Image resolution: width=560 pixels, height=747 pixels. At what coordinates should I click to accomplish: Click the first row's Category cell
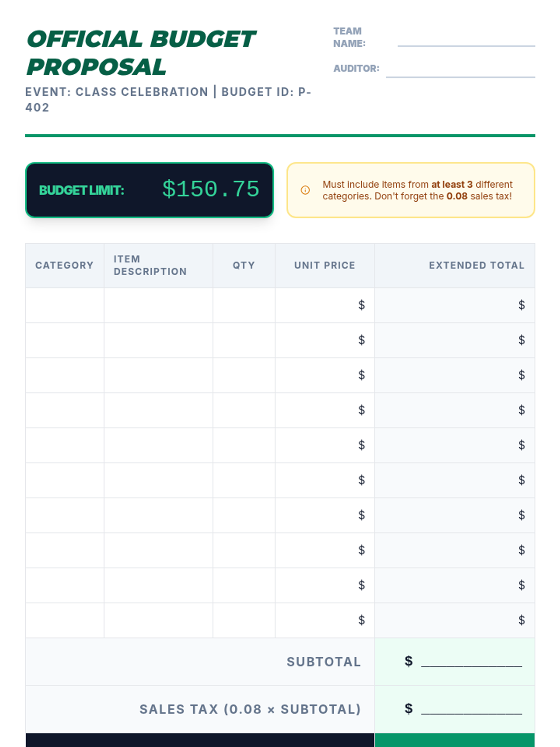point(65,305)
